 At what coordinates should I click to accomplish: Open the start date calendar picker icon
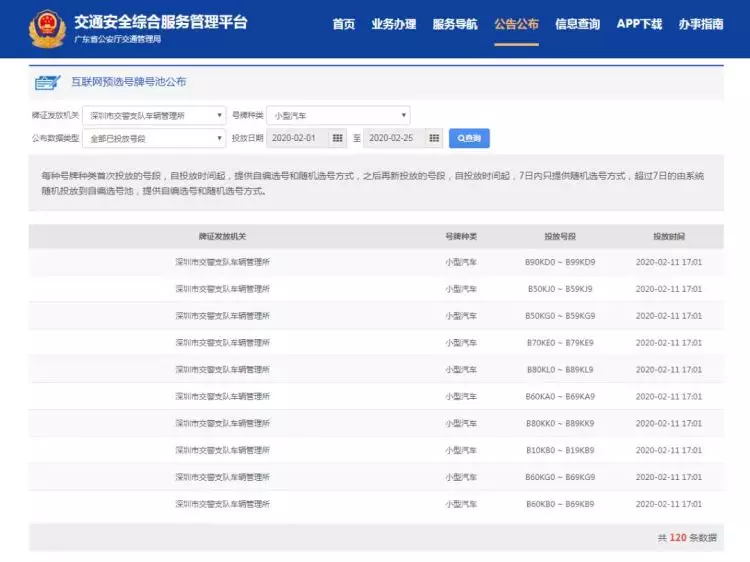(x=337, y=138)
